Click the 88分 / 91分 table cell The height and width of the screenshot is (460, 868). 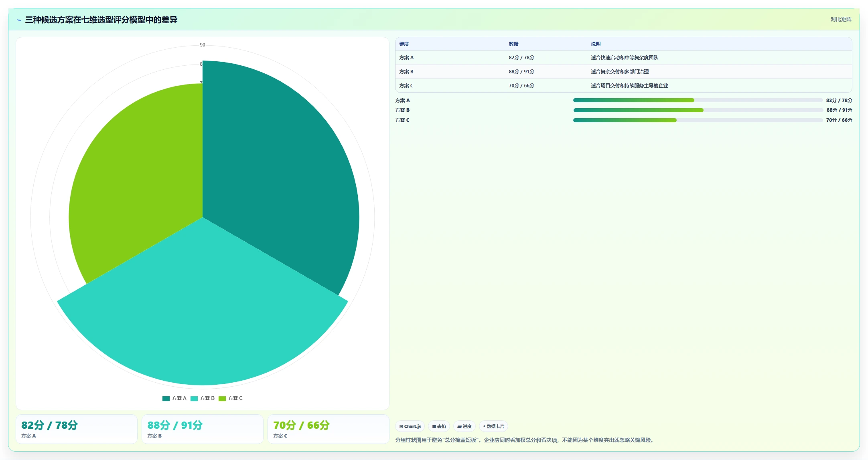click(x=521, y=72)
